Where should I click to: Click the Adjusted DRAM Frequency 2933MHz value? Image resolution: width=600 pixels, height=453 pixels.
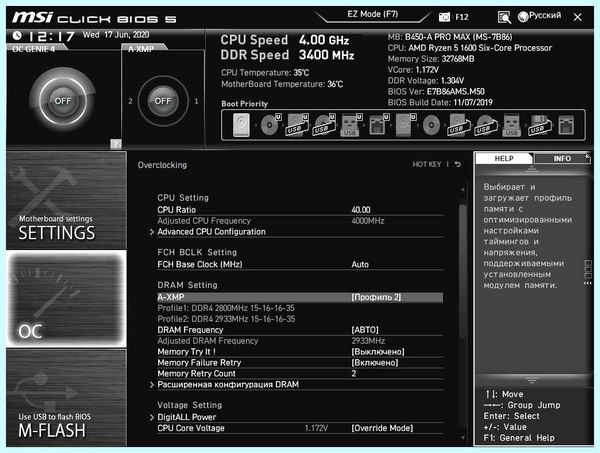coord(368,341)
